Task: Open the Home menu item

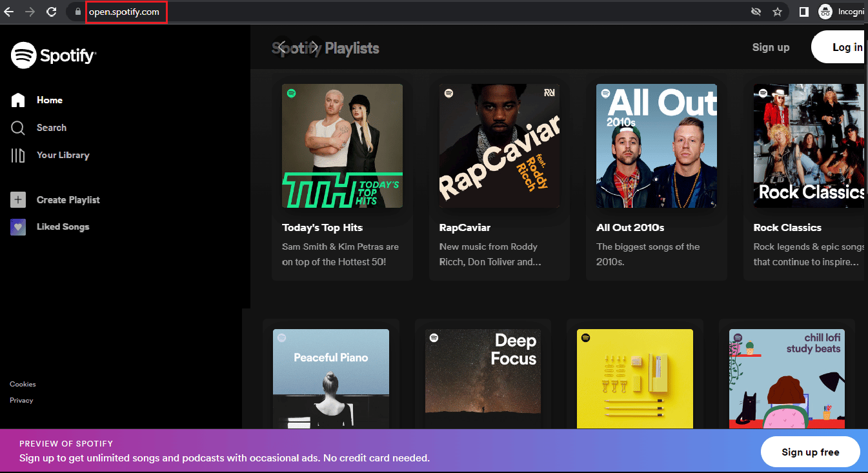Action: [x=50, y=100]
